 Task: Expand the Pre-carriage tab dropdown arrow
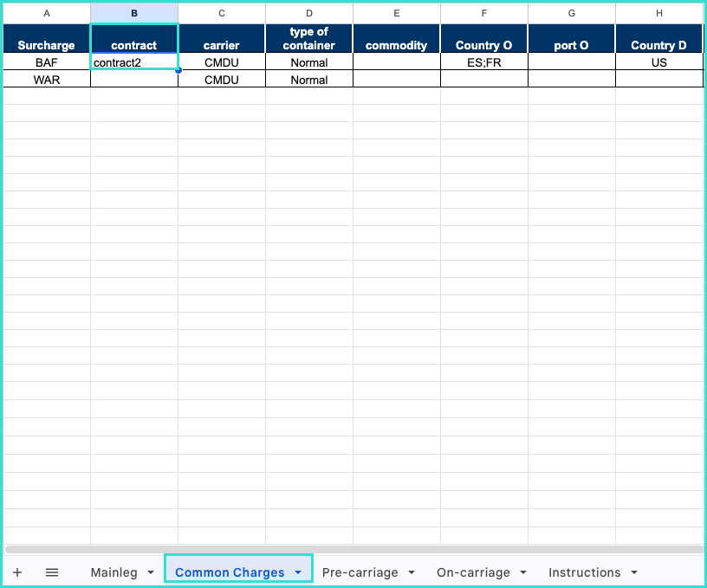tap(412, 572)
